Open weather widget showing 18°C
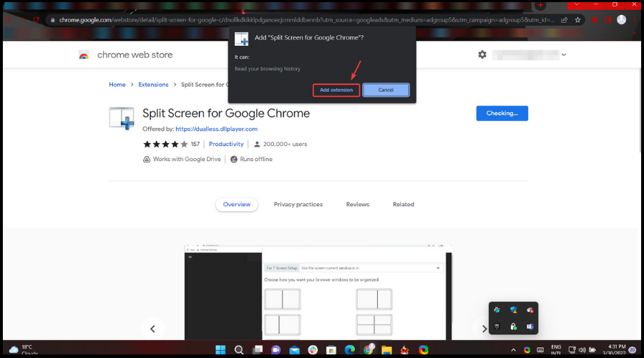Screen dimensions: 644x358 [x=24, y=350]
